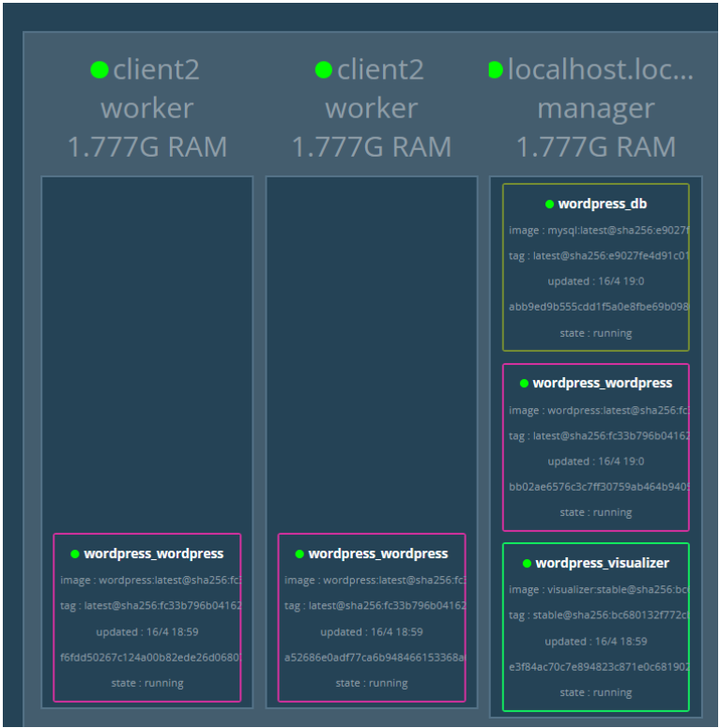Select container ID a52686e0adf77ca6b948466153368a

pyautogui.click(x=375, y=658)
